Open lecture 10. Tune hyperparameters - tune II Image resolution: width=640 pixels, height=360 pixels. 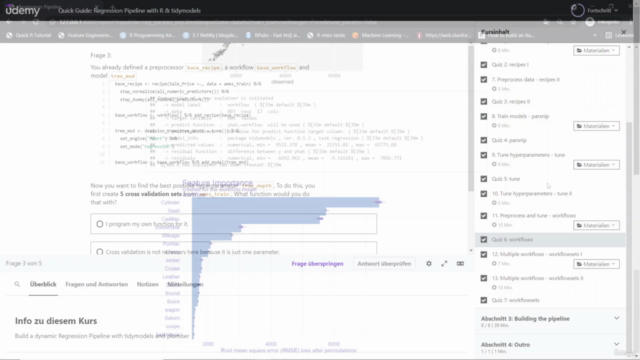[531, 193]
